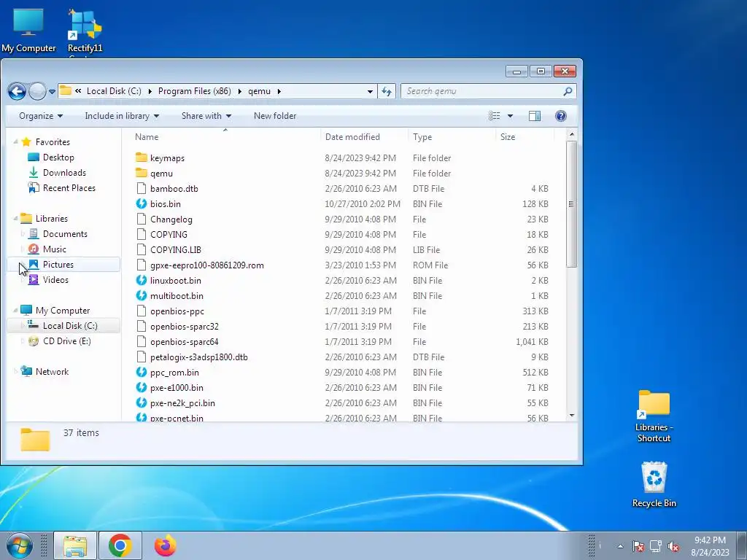This screenshot has height=560, width=747.
Task: Expand arrow after qemu breadcrumb
Action: pyautogui.click(x=279, y=91)
